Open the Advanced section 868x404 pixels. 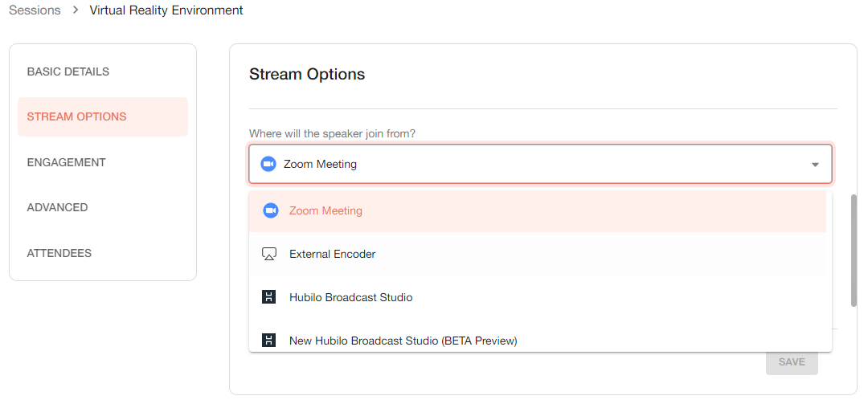58,207
